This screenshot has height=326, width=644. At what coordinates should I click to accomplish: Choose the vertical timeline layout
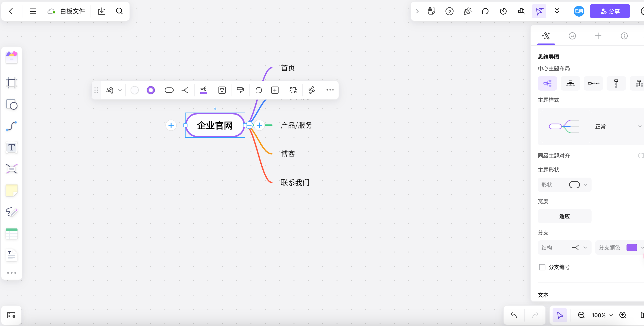616,83
